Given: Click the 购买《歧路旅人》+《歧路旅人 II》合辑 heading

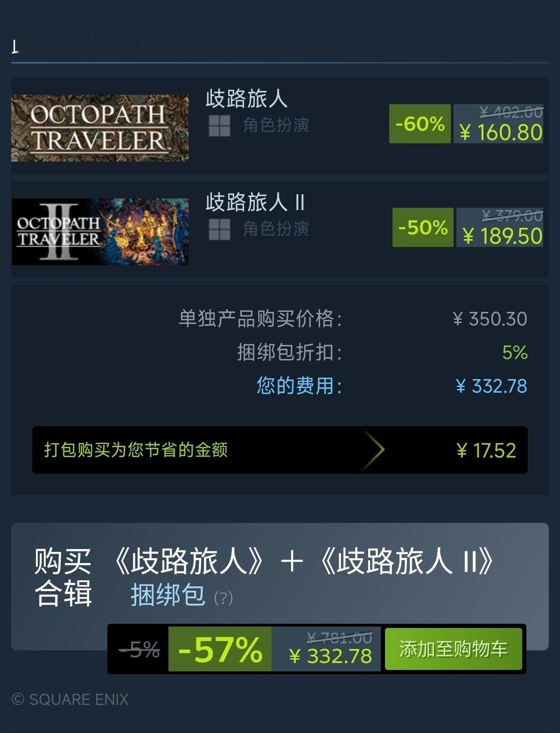Looking at the screenshot, I should pyautogui.click(x=264, y=577).
